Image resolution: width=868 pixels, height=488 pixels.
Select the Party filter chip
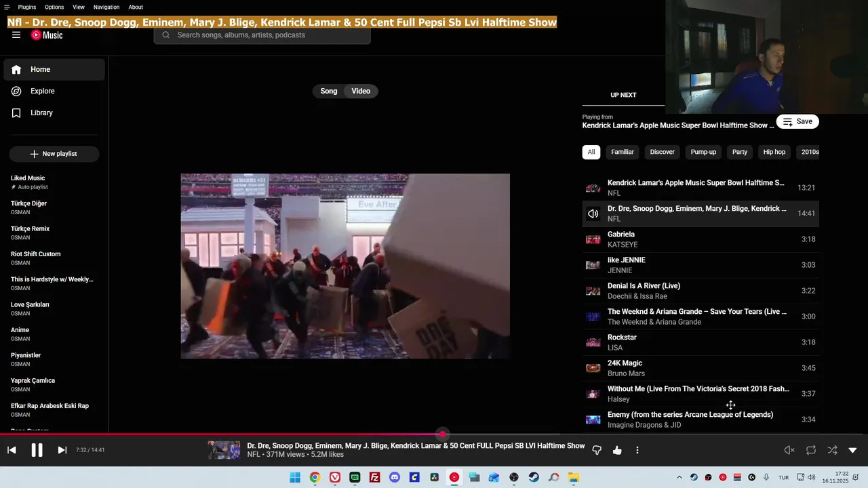(740, 152)
